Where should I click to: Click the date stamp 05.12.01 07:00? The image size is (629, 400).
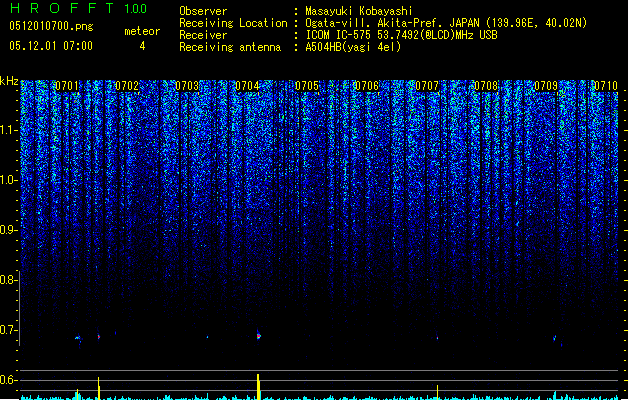point(51,46)
